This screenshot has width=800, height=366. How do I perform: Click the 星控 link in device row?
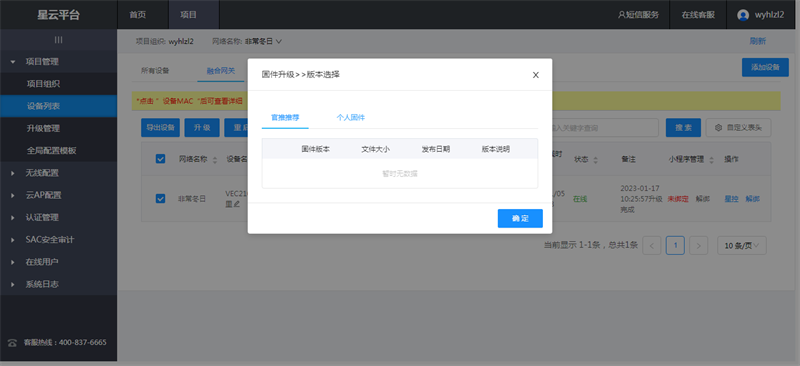coord(731,199)
